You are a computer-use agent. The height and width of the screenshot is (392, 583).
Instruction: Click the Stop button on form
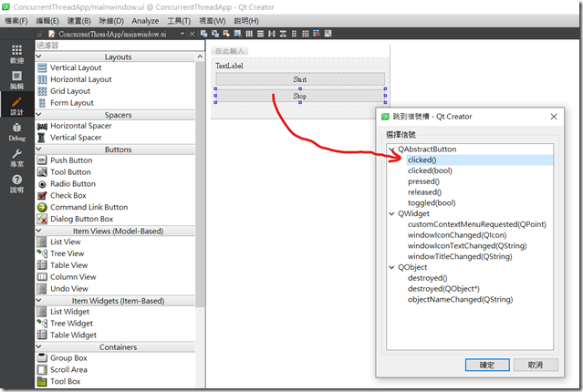pos(300,97)
